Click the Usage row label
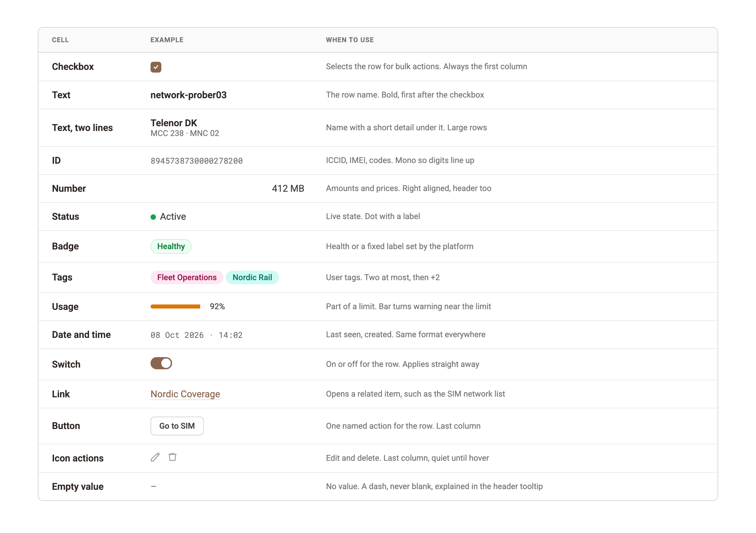Screen dimensions: 756x533 [65, 307]
